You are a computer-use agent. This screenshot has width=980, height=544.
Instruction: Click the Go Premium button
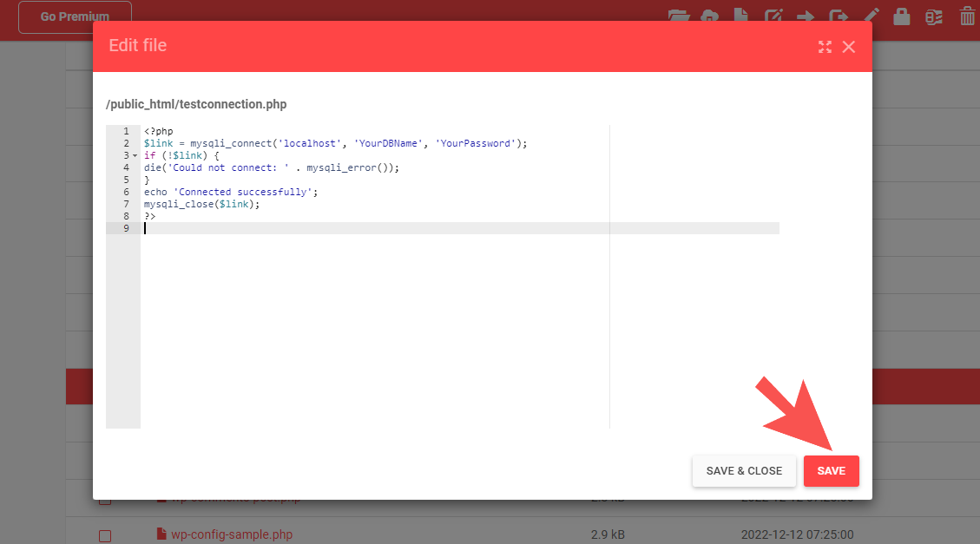pyautogui.click(x=75, y=16)
